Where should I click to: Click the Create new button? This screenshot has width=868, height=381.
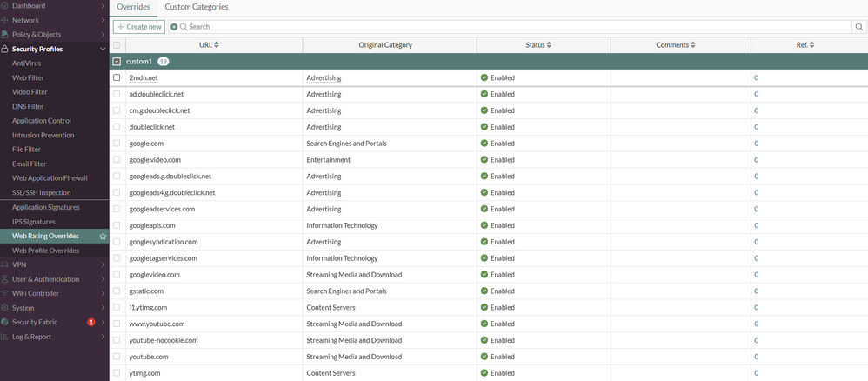tap(139, 27)
